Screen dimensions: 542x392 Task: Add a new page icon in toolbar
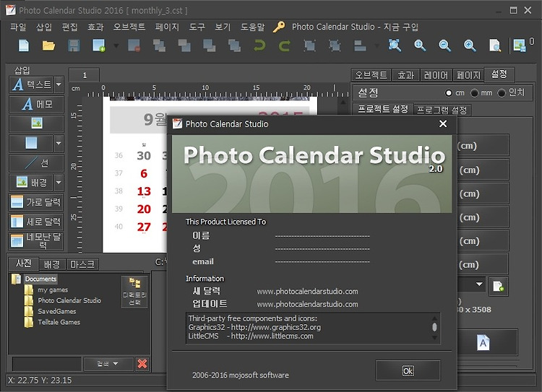tap(99, 45)
